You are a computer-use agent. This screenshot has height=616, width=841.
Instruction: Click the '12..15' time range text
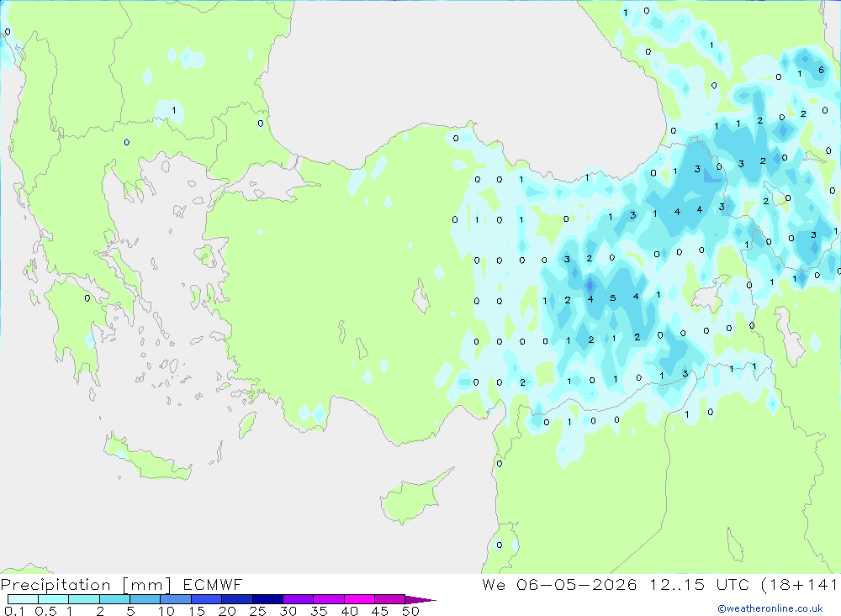677,584
